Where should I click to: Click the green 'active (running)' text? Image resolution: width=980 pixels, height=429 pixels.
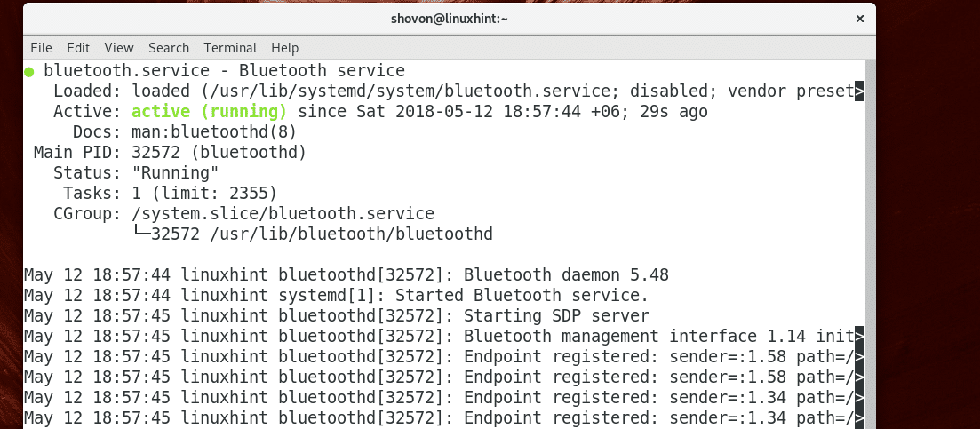209,111
